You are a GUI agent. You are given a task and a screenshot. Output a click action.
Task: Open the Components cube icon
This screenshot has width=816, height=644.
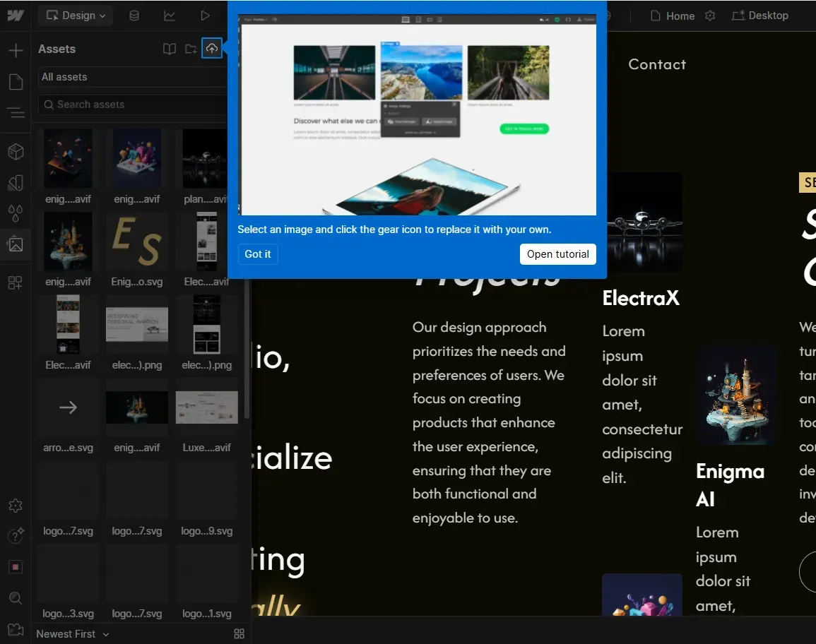(x=16, y=152)
